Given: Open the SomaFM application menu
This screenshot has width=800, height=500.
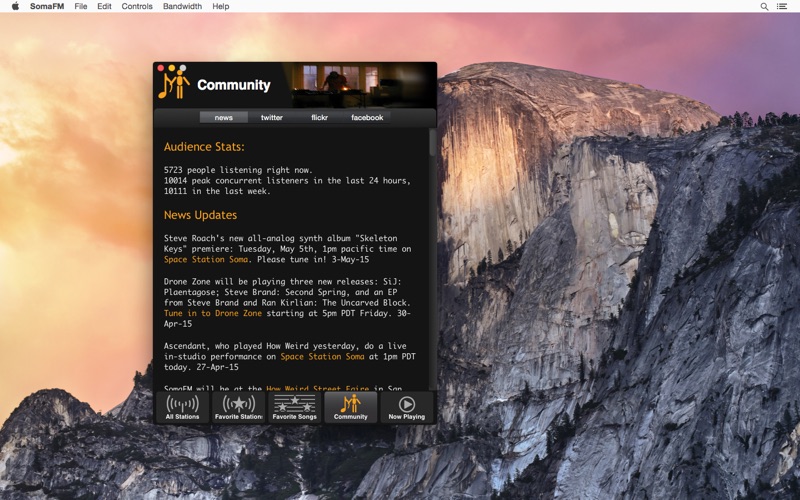Looking at the screenshot, I should (x=47, y=6).
